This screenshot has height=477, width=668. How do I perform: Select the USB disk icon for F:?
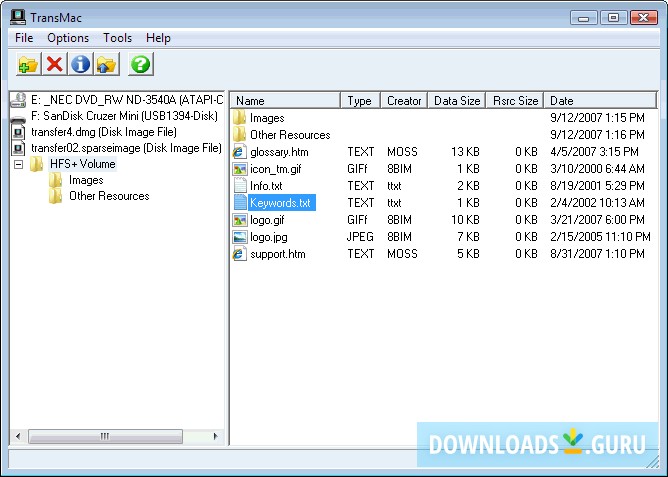pyautogui.click(x=18, y=118)
